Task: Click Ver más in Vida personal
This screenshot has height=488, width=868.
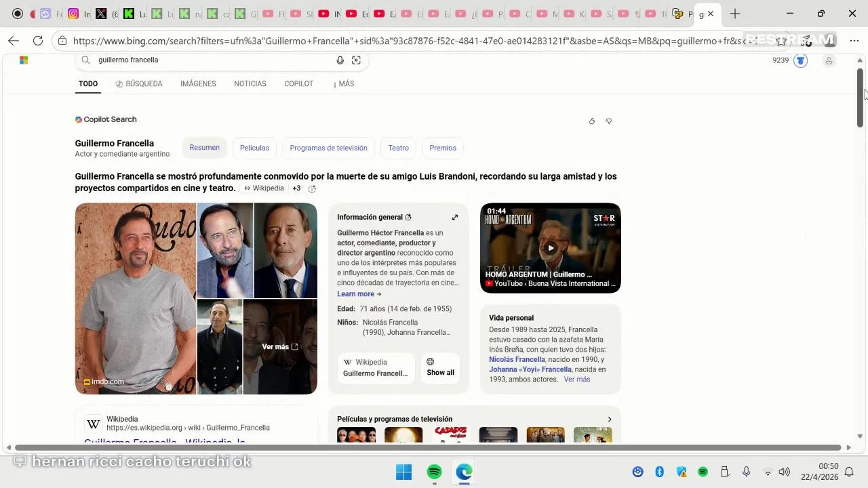Action: [577, 380]
